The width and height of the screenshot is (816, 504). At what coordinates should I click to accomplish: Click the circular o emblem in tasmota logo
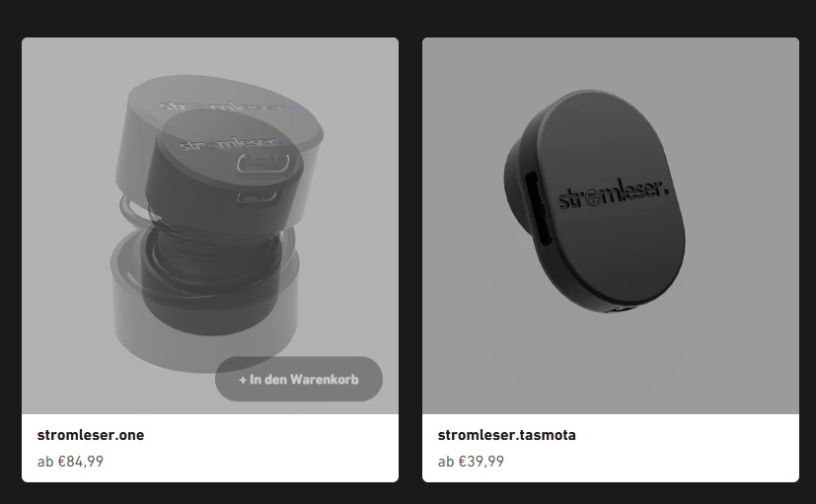(593, 198)
